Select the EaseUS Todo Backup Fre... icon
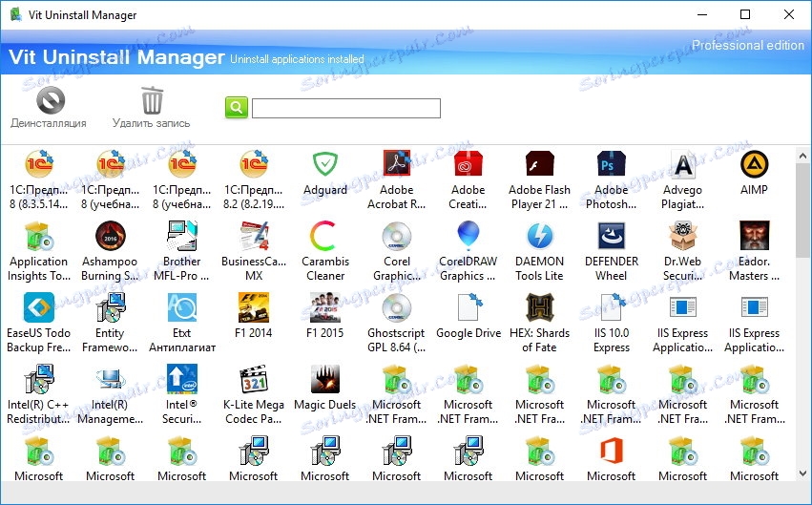 [x=39, y=307]
